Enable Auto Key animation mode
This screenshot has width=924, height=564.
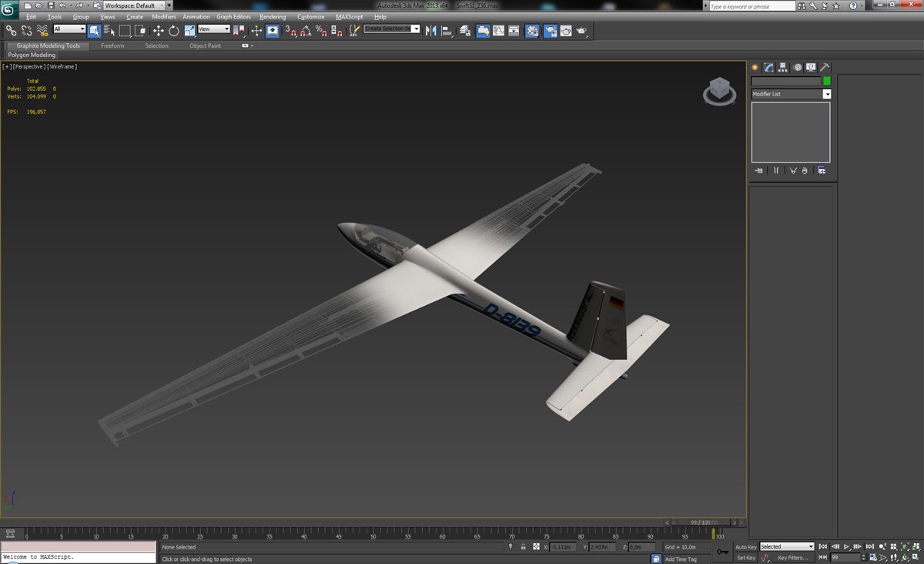(745, 547)
